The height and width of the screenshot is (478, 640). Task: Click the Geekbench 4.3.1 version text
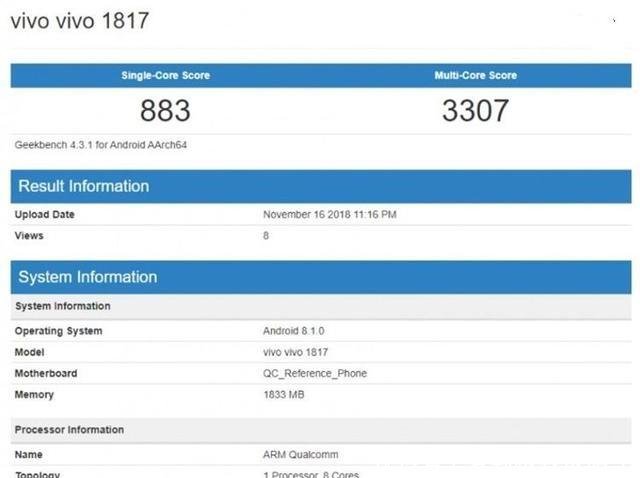pyautogui.click(x=101, y=145)
